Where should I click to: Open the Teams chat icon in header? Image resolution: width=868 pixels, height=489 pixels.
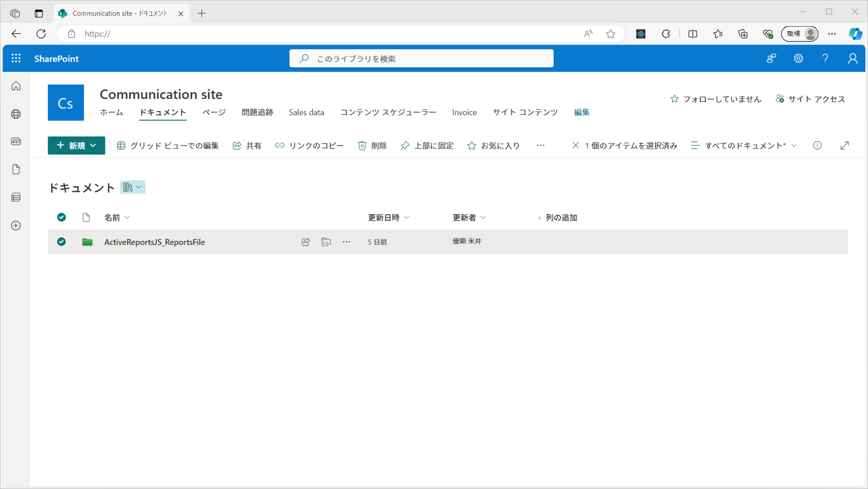click(771, 58)
